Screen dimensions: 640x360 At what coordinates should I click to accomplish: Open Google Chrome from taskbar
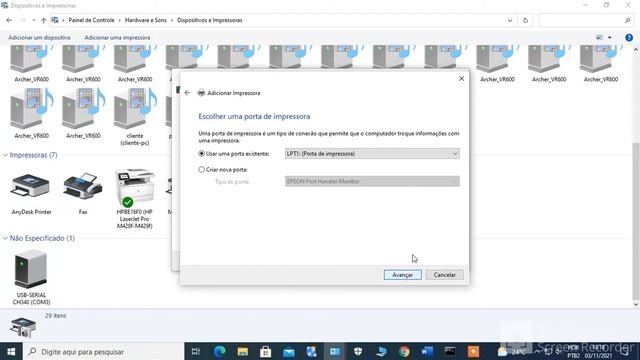[x=404, y=351]
